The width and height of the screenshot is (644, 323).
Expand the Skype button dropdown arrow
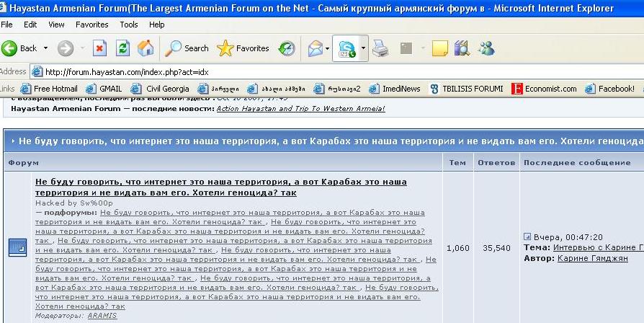363,48
